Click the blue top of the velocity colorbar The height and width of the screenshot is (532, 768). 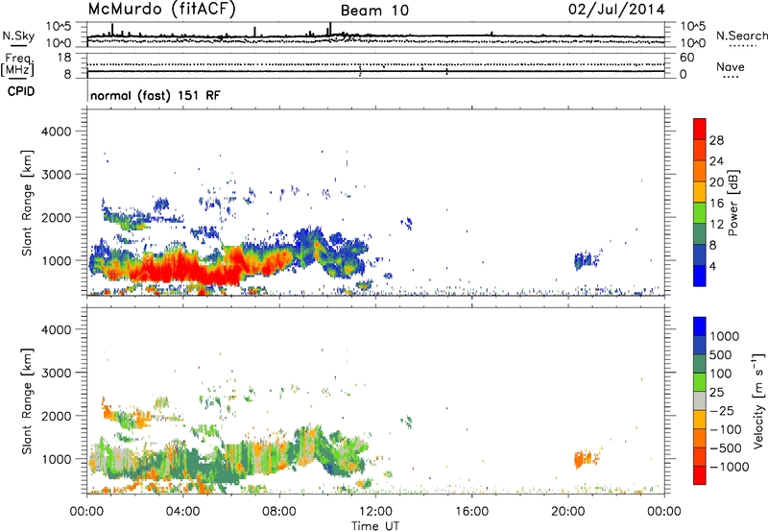(700, 326)
